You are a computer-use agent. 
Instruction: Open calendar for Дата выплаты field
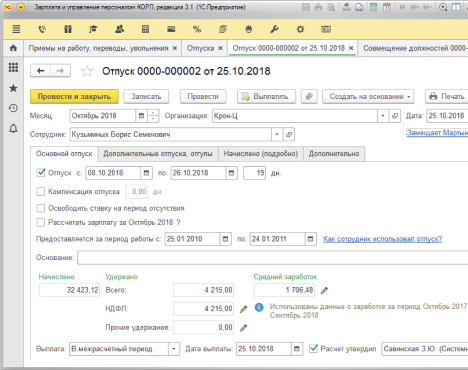pos(297,349)
